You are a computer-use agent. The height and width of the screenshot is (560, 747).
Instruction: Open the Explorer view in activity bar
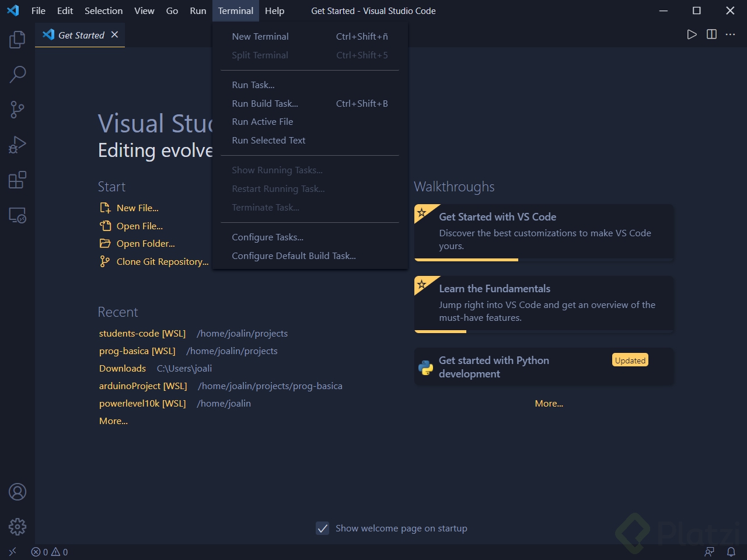pos(18,40)
